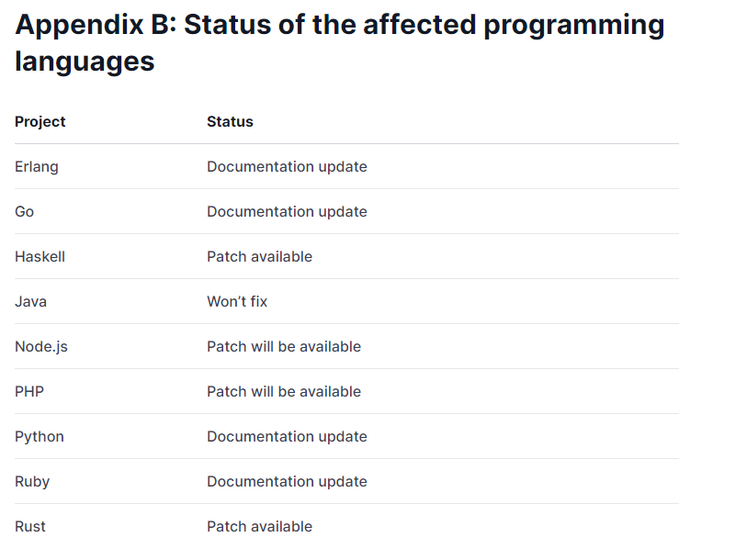
Task: Select the Node.js project cell
Action: click(41, 346)
